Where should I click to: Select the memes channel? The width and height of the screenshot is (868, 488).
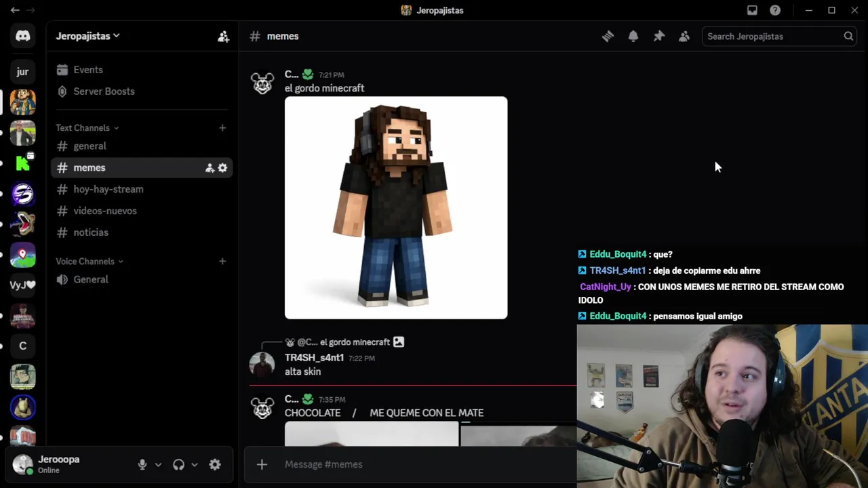142,167
